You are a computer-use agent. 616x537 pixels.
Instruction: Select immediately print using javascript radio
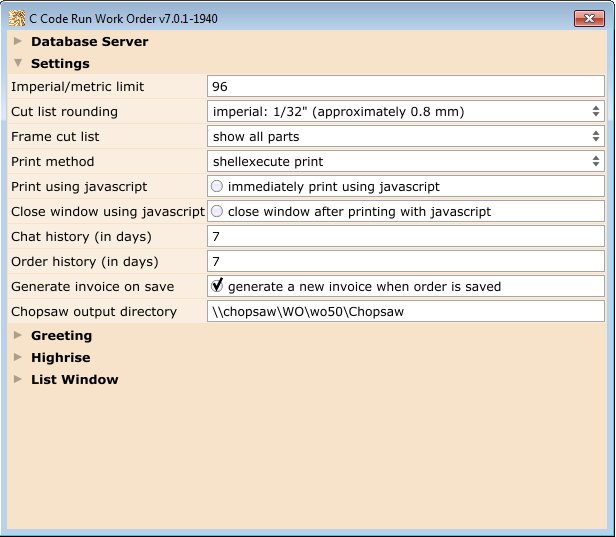click(217, 186)
